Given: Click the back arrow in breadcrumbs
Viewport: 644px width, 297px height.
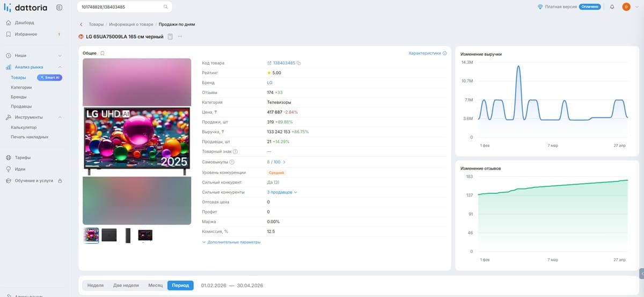Looking at the screenshot, I should pos(81,24).
